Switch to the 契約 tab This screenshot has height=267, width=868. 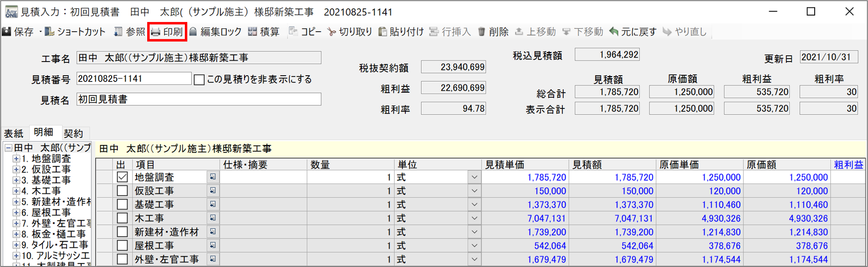(x=73, y=133)
